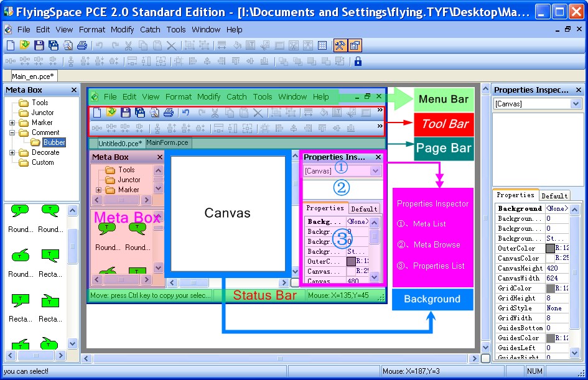This screenshot has width=588, height=380.
Task: Select the Main_en.pce* document tab
Action: pyautogui.click(x=33, y=76)
